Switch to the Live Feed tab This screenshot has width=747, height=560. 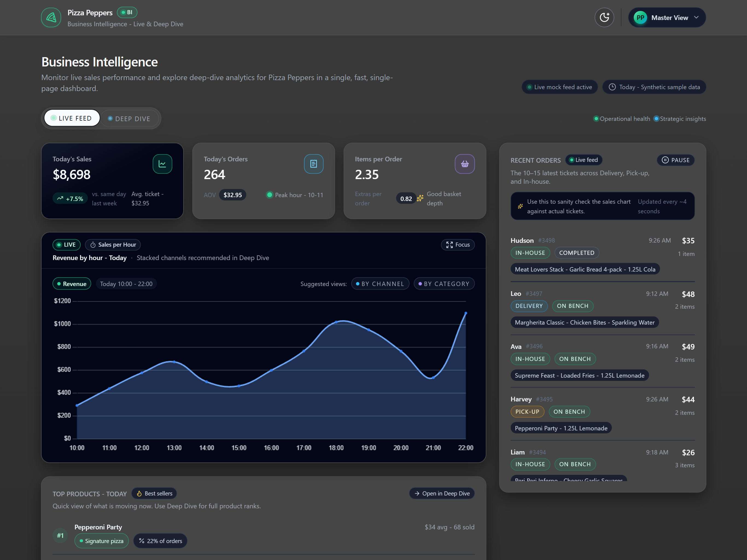tap(72, 118)
